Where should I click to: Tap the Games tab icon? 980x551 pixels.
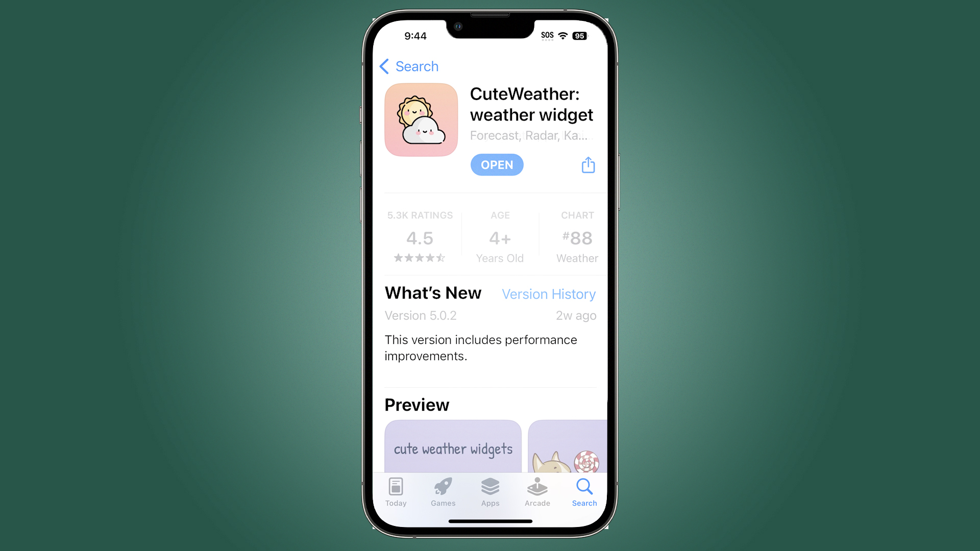pos(443,491)
